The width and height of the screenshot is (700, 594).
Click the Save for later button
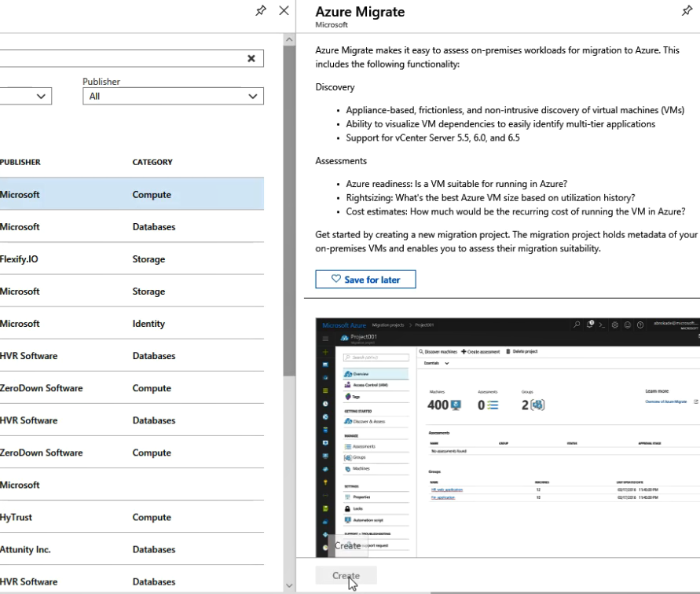point(365,279)
